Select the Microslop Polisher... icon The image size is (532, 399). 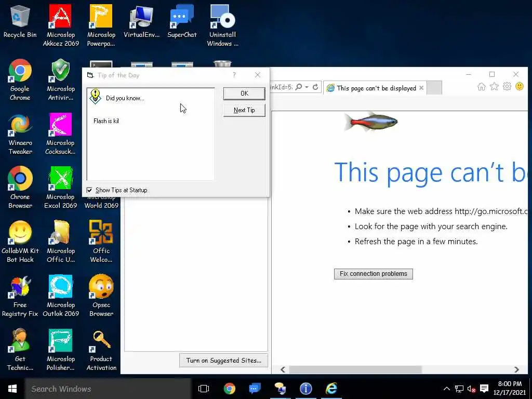pos(60,350)
